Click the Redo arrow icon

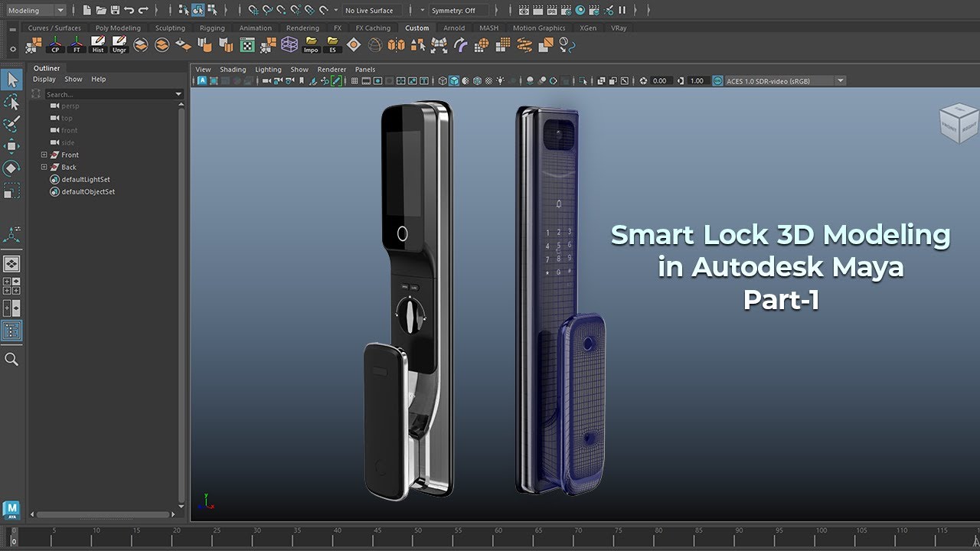point(143,10)
